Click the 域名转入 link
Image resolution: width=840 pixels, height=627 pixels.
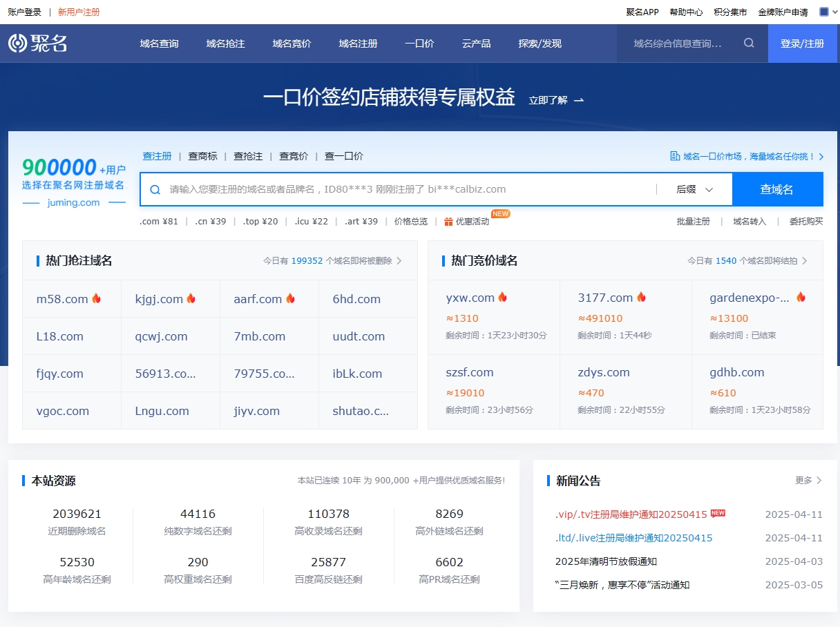[750, 222]
